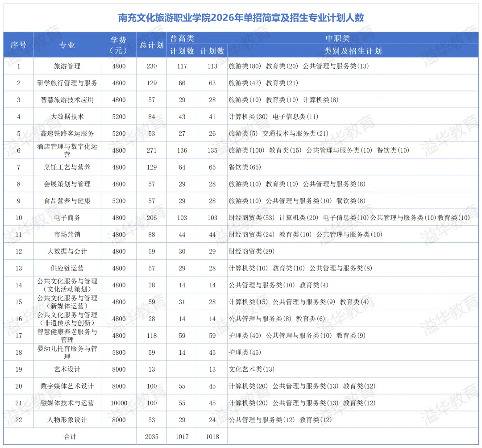Select the 中职类 header cell

pos(338,38)
